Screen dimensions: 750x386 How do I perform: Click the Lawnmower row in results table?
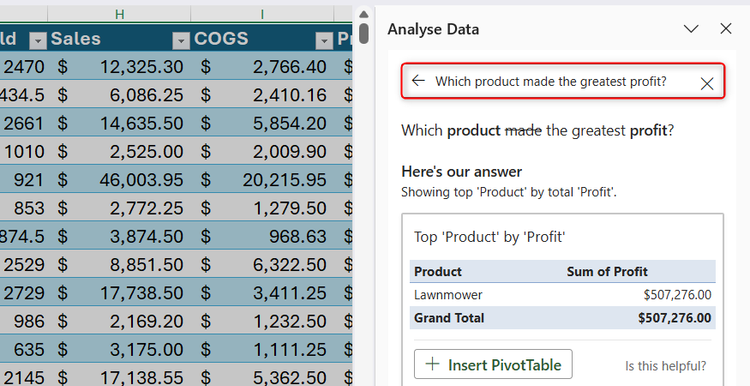point(562,295)
